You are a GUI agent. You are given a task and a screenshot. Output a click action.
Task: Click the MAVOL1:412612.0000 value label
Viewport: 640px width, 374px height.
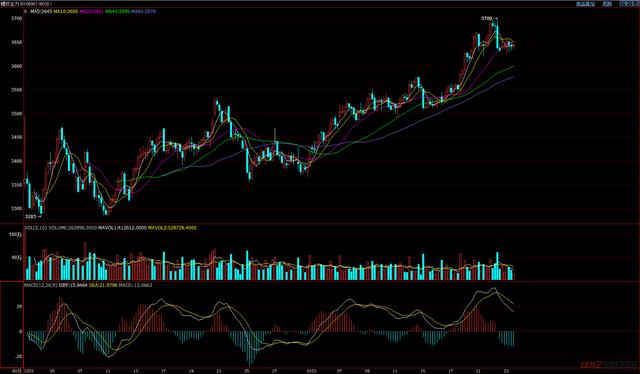122,228
